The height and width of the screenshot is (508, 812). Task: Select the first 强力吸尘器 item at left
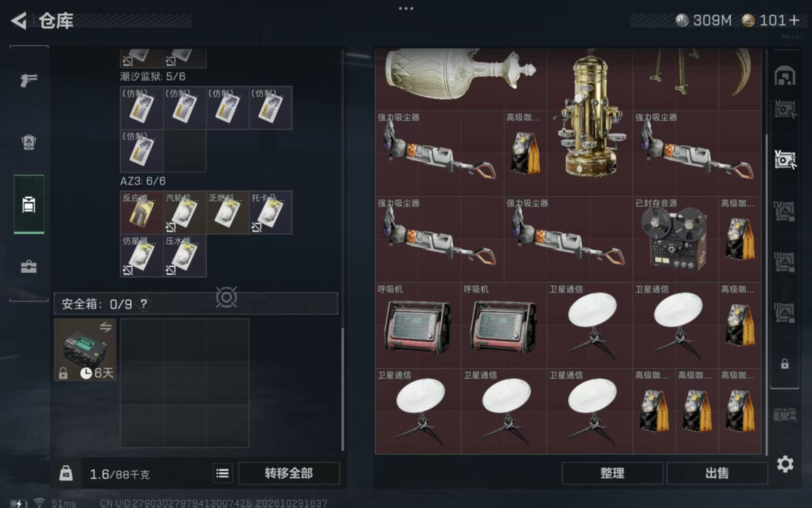(x=439, y=153)
